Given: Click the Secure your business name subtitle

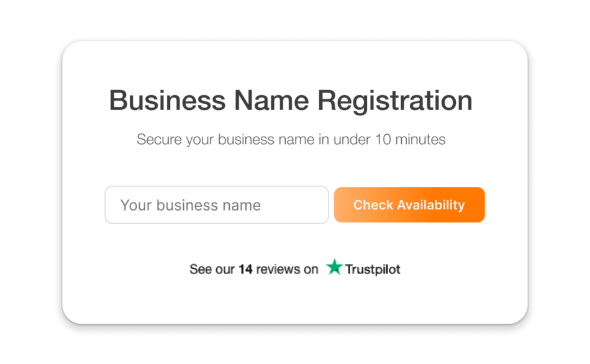Looking at the screenshot, I should tap(291, 140).
